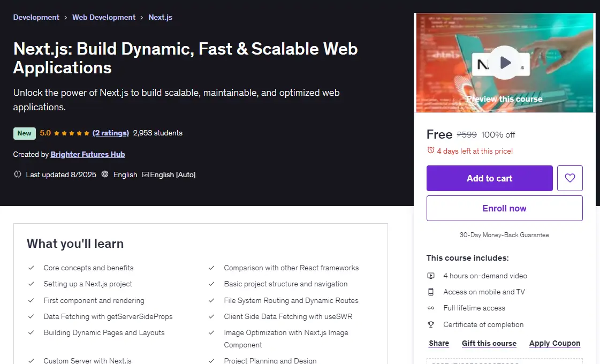Open the Next.js breadcrumb link
Screen dimensions: 600x364
point(161,17)
